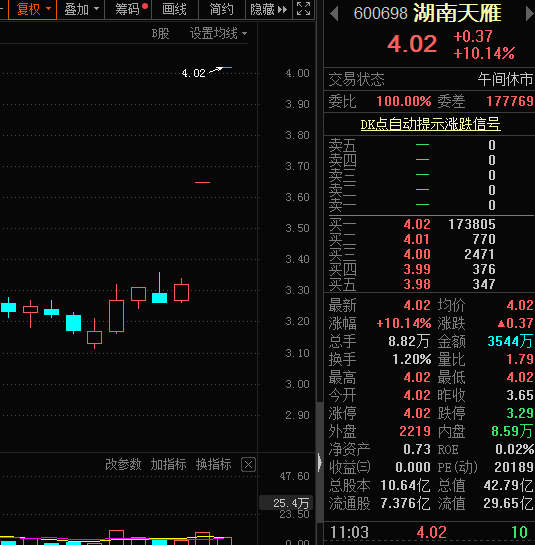
Task: Click the 筹码 toolbar button
Action: point(129,9)
